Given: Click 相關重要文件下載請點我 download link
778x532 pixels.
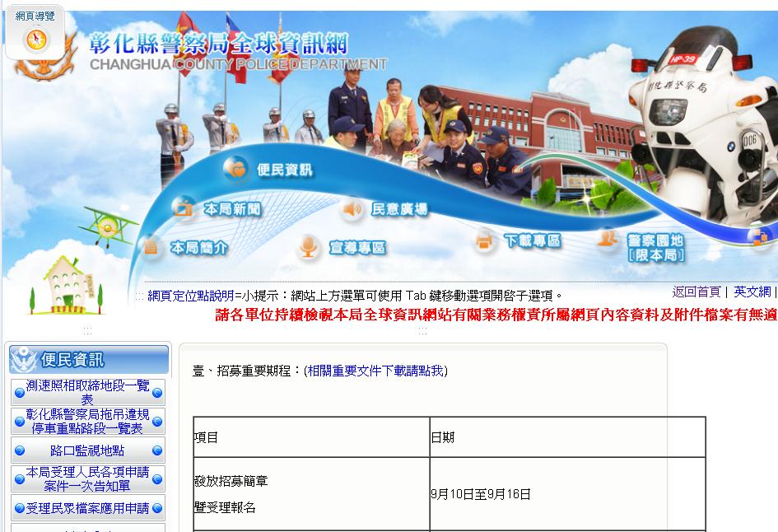Looking at the screenshot, I should pyautogui.click(x=375, y=371).
